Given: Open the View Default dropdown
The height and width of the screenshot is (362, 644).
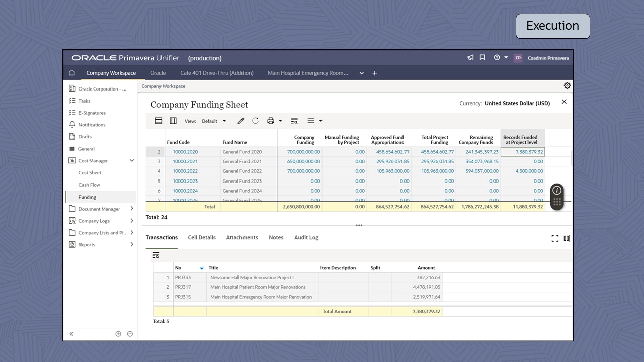Looking at the screenshot, I should (x=214, y=121).
